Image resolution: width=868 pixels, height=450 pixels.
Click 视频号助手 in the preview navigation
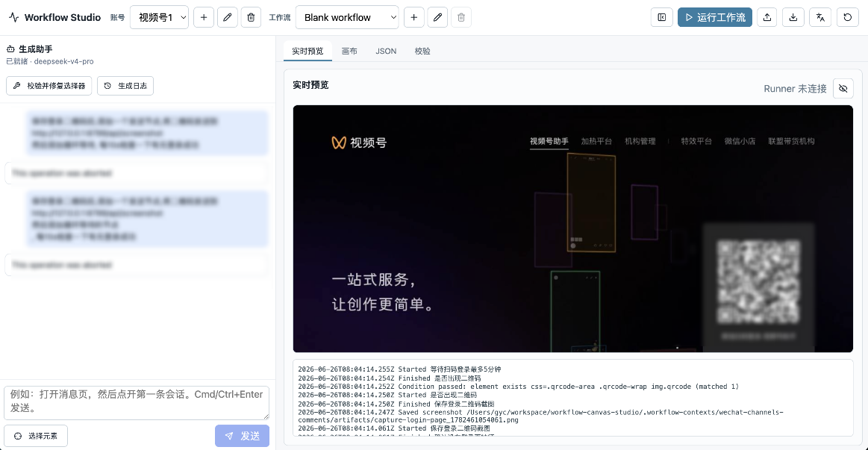pyautogui.click(x=549, y=141)
